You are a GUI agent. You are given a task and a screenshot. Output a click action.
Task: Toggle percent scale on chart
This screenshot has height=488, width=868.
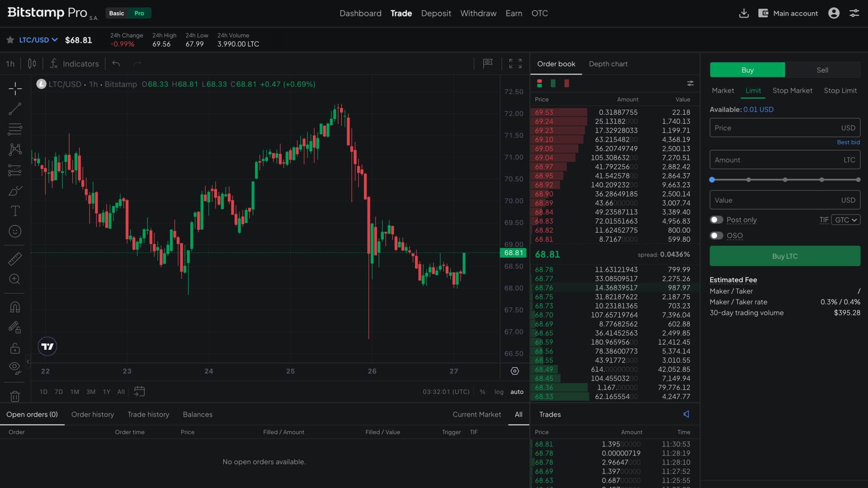click(482, 392)
